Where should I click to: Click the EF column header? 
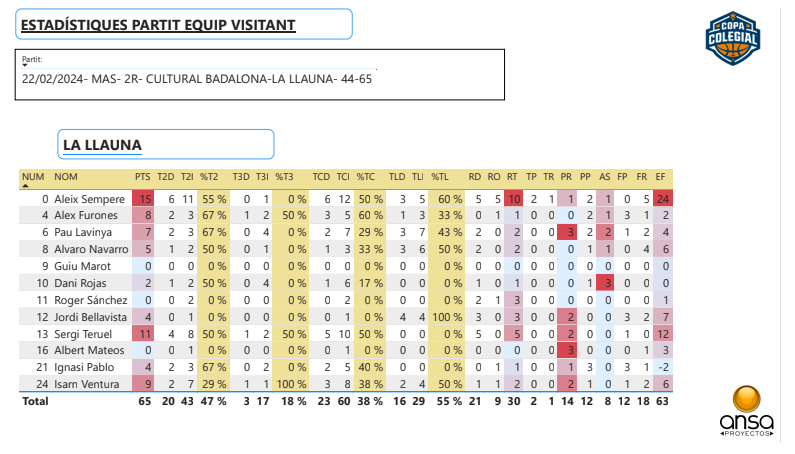pos(661,177)
